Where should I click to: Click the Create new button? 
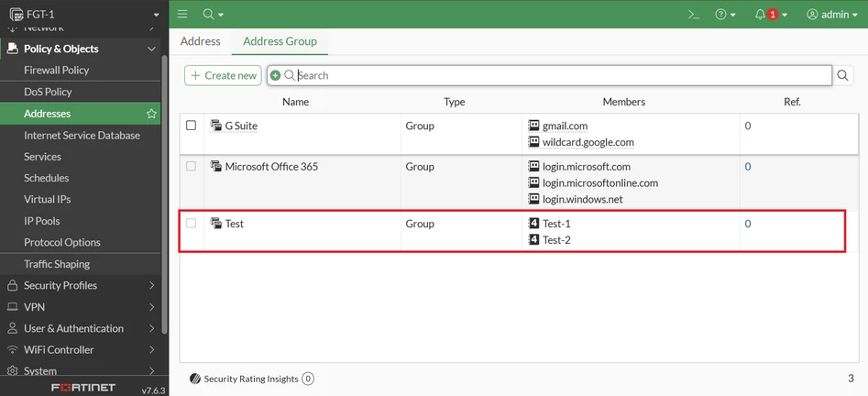point(223,75)
